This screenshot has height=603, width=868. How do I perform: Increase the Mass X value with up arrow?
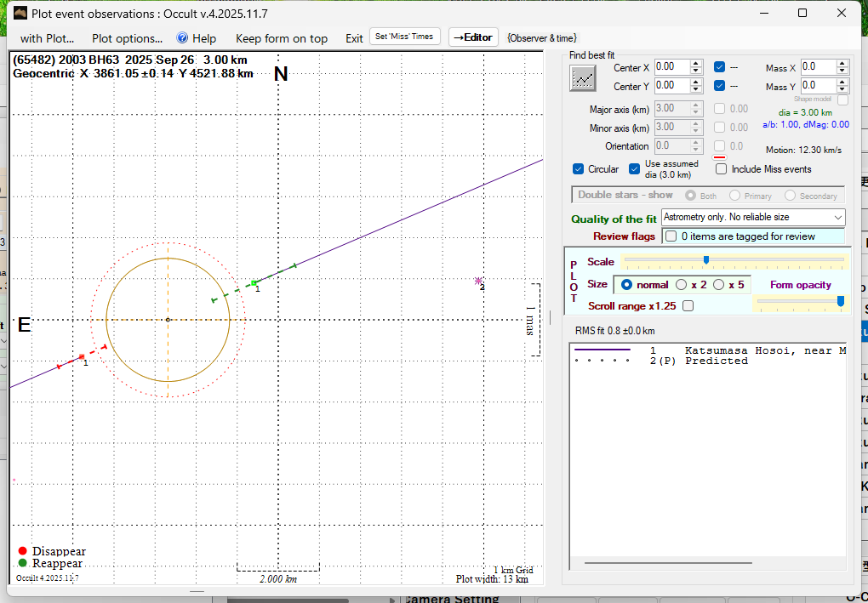(842, 63)
